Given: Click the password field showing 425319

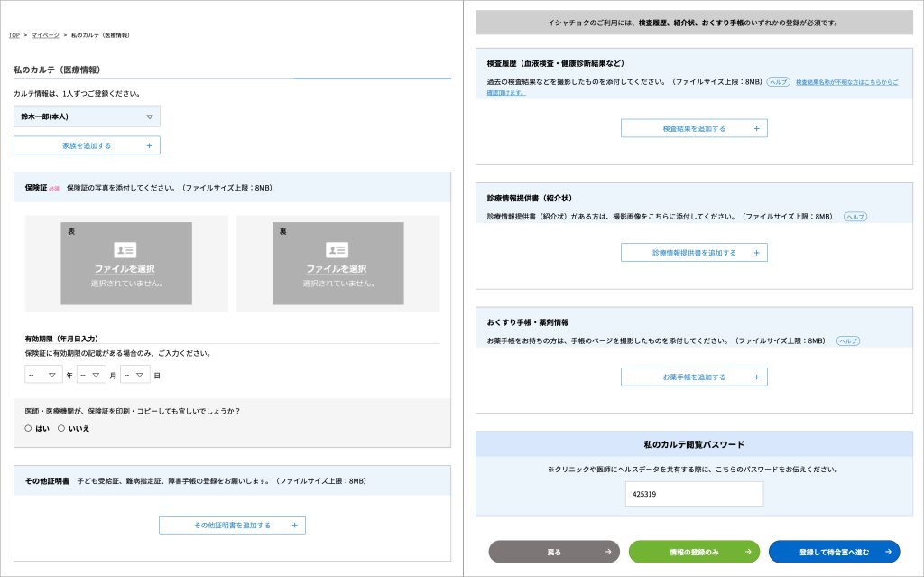Looking at the screenshot, I should click(x=694, y=494).
